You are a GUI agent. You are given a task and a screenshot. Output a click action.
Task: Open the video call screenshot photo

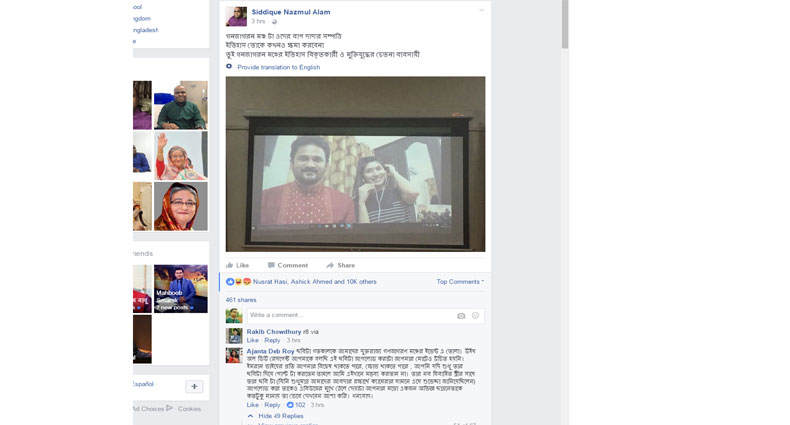(355, 164)
